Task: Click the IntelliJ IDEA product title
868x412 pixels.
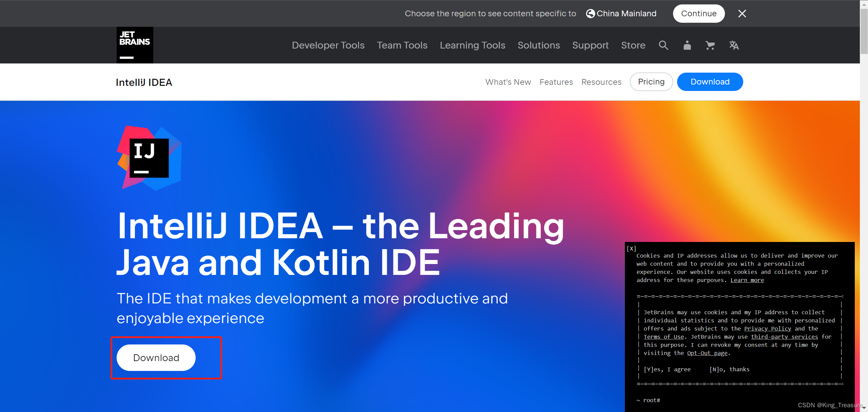Action: click(144, 82)
